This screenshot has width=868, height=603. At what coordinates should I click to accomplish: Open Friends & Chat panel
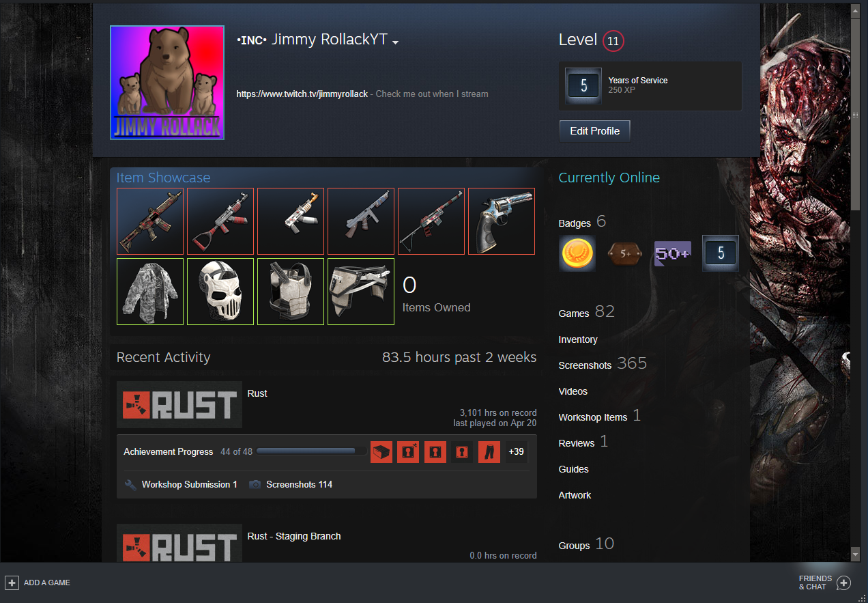point(825,583)
